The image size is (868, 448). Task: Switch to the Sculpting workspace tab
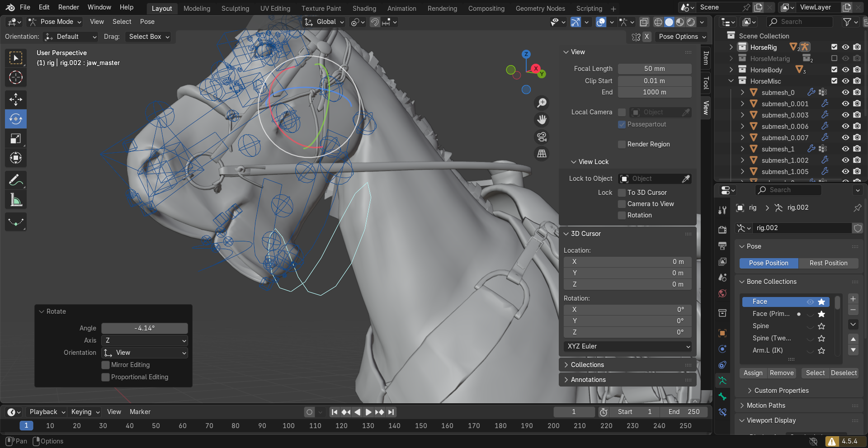pyautogui.click(x=235, y=8)
